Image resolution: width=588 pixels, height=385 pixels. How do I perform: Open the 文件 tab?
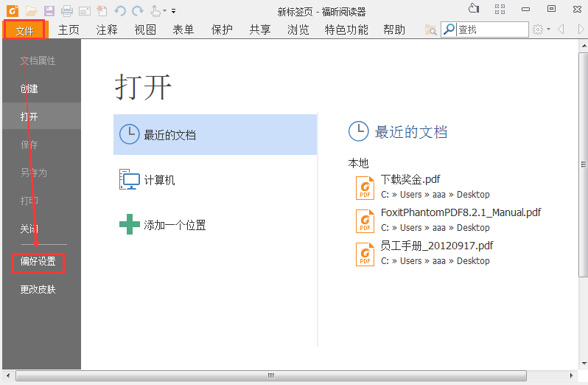point(25,30)
